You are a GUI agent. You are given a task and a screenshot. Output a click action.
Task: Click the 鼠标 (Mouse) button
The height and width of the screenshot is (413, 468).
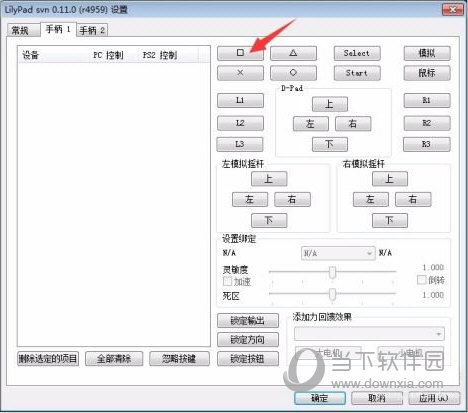(427, 73)
